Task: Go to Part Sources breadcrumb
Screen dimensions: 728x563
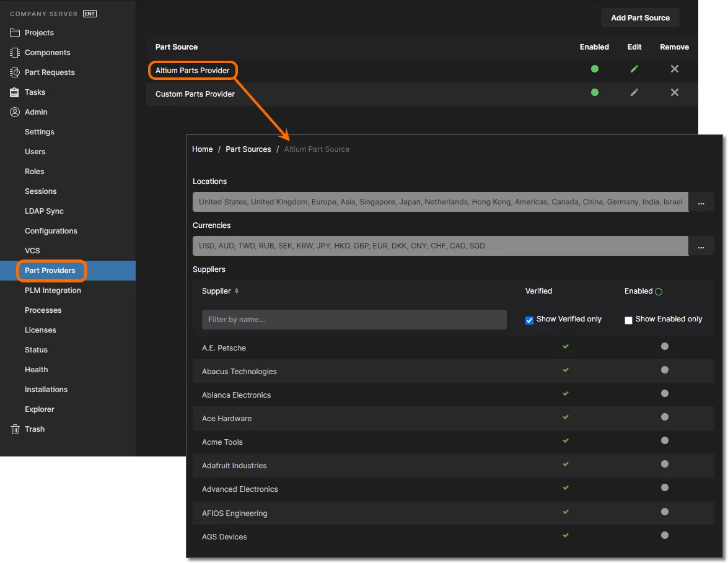Action: click(x=248, y=149)
